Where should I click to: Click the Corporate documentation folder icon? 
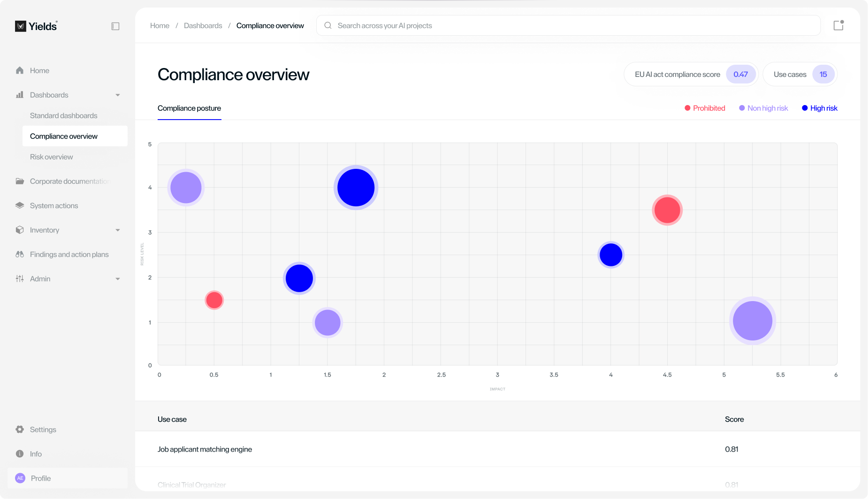[20, 181]
